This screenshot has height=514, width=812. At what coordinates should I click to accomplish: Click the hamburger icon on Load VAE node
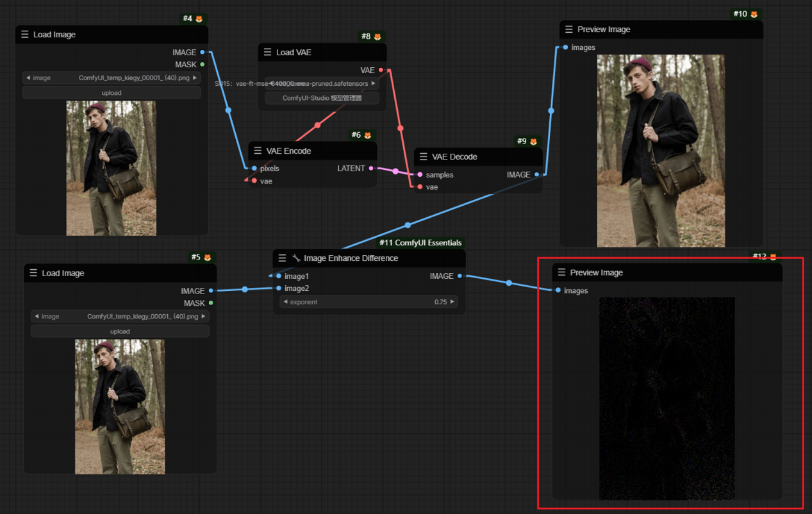pyautogui.click(x=267, y=53)
